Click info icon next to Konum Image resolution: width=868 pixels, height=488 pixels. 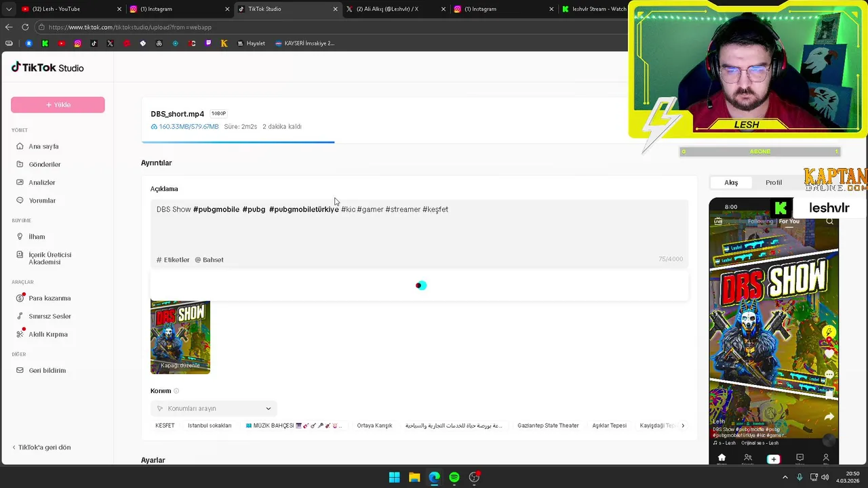pyautogui.click(x=176, y=391)
